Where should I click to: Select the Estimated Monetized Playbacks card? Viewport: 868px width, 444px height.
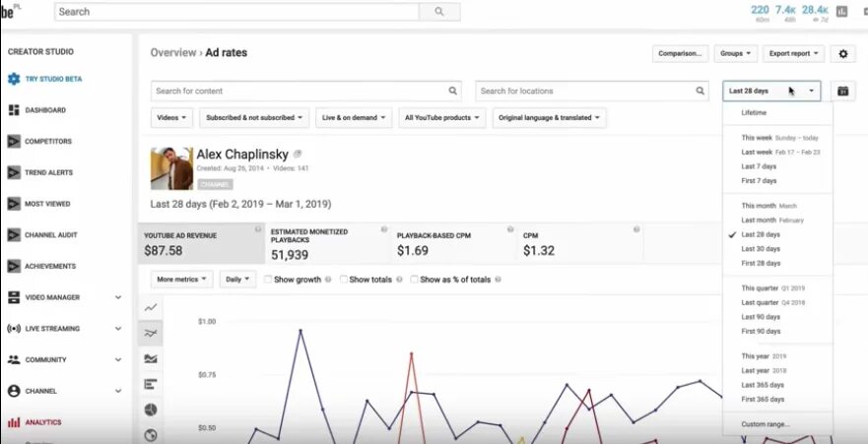tap(328, 244)
